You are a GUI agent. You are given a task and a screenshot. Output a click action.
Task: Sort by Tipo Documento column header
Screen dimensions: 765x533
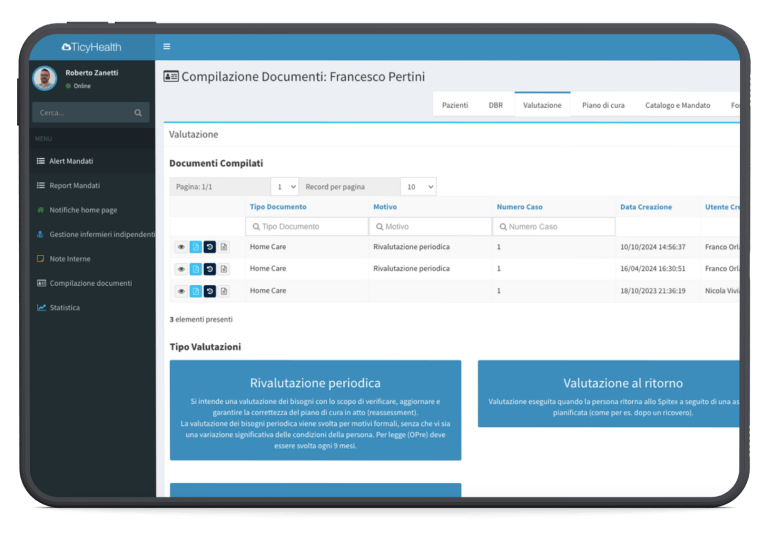click(278, 207)
